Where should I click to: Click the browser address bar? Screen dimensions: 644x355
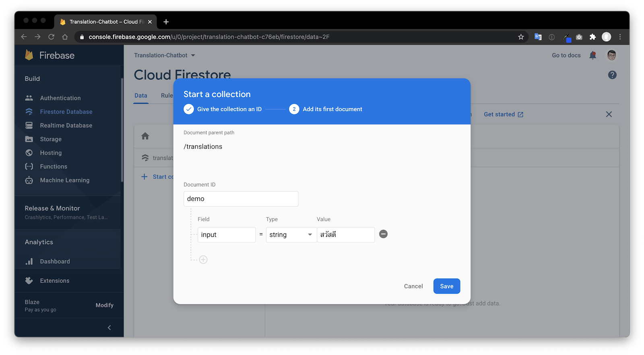point(302,37)
